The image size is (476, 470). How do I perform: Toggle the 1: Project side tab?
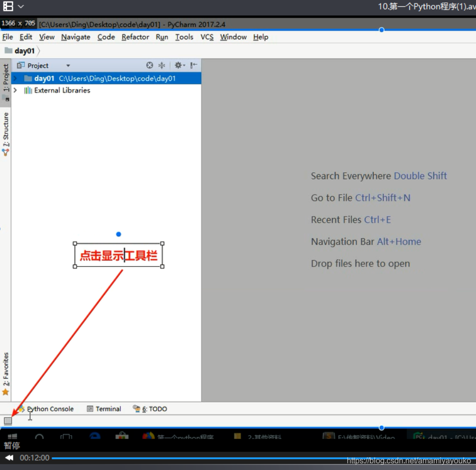click(6, 82)
